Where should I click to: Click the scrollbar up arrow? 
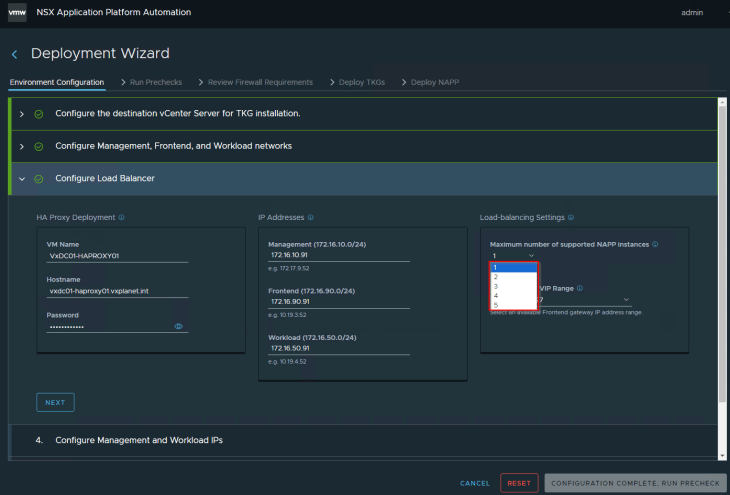[722, 102]
